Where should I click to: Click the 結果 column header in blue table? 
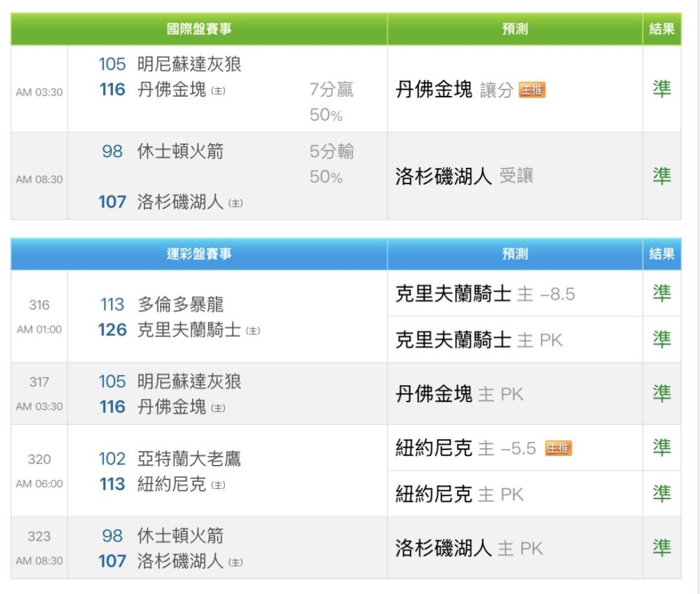662,254
